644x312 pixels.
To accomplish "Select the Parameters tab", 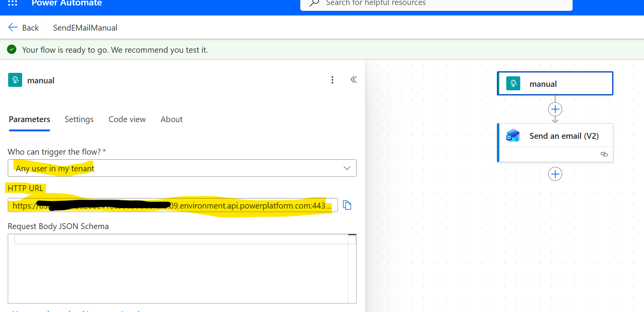I will [x=29, y=119].
